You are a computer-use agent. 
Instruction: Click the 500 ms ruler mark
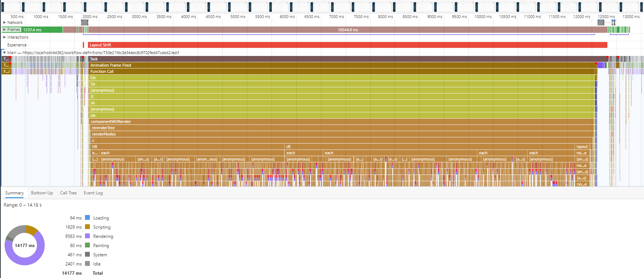pyautogui.click(x=17, y=17)
